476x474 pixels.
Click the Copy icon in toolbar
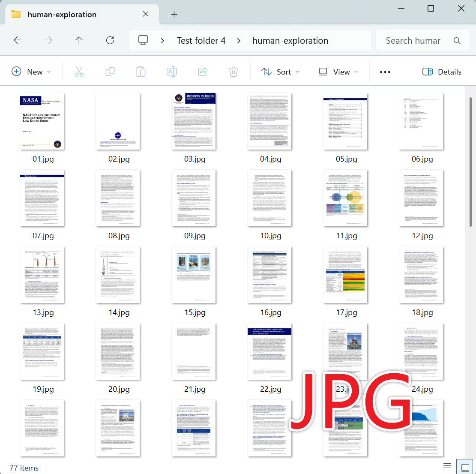[110, 72]
